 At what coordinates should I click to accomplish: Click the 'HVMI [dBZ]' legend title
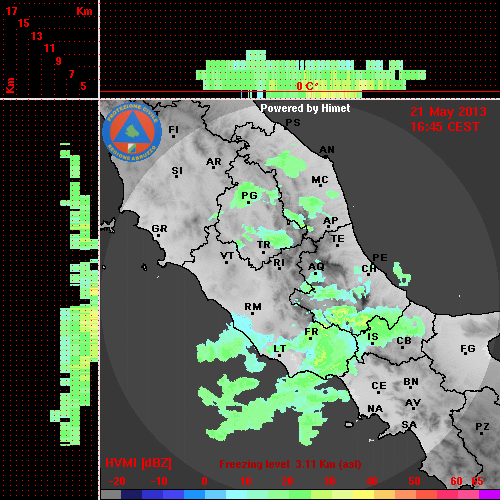[x=138, y=463]
